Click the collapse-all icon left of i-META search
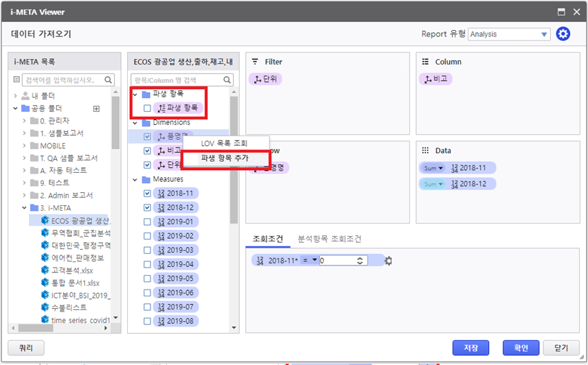The height and width of the screenshot is (365, 588). [17, 80]
